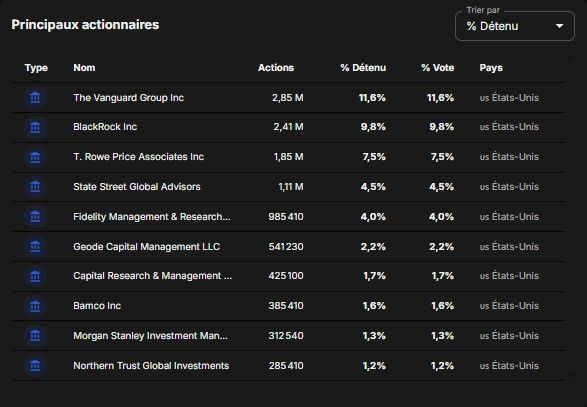Click the institution icon for T. Rowe Price Associates
Image resolution: width=587 pixels, height=407 pixels.
point(35,157)
